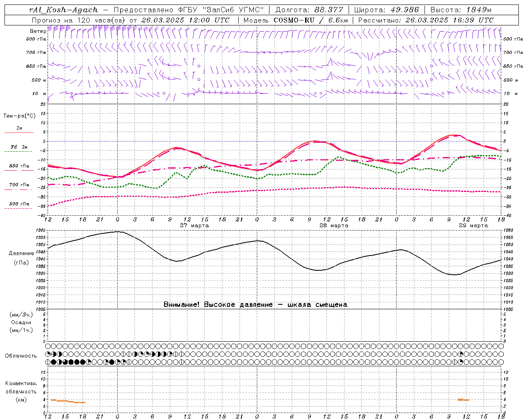Click the (гПа) pressure unit label
The height and width of the screenshot is (420, 525).
click(x=21, y=263)
